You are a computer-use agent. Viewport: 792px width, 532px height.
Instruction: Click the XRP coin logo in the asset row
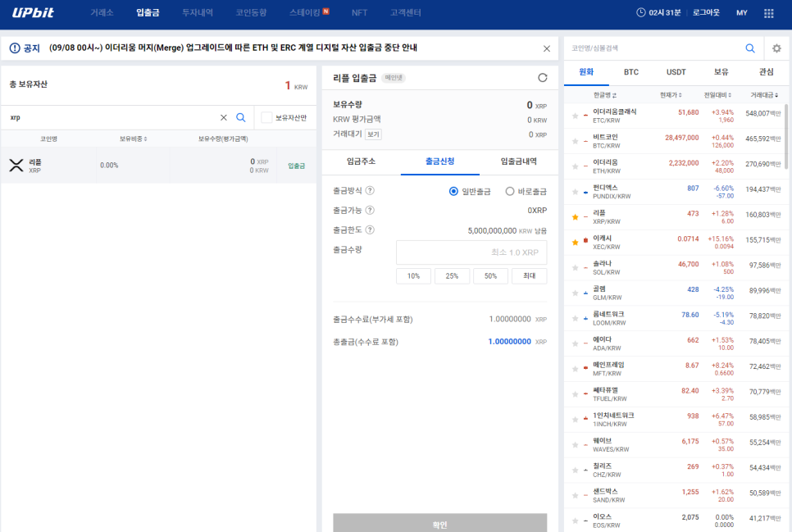tap(16, 166)
